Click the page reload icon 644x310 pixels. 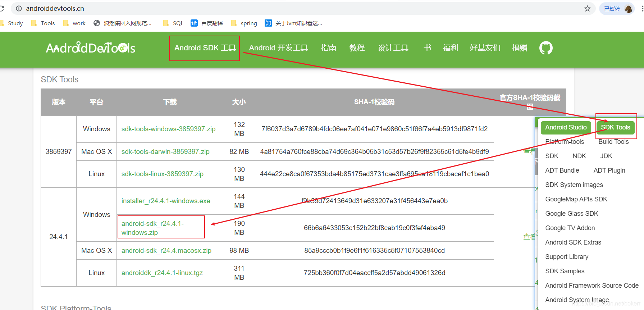coord(1,8)
